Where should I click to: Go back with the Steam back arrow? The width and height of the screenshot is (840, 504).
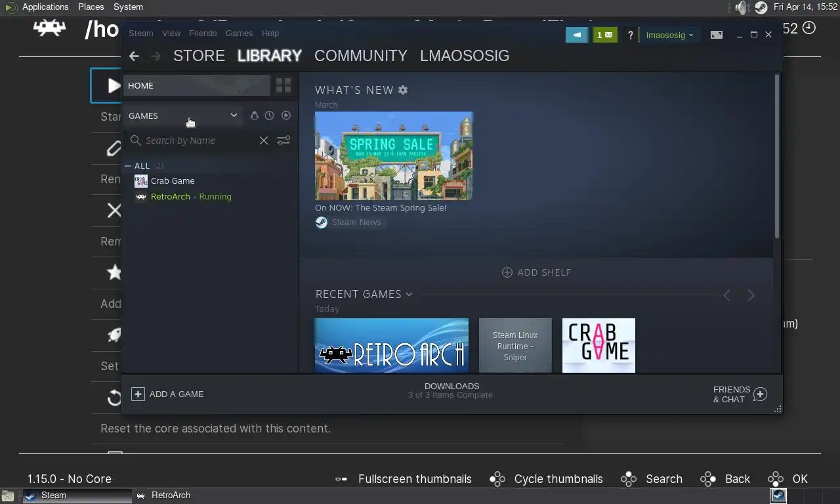pos(134,56)
